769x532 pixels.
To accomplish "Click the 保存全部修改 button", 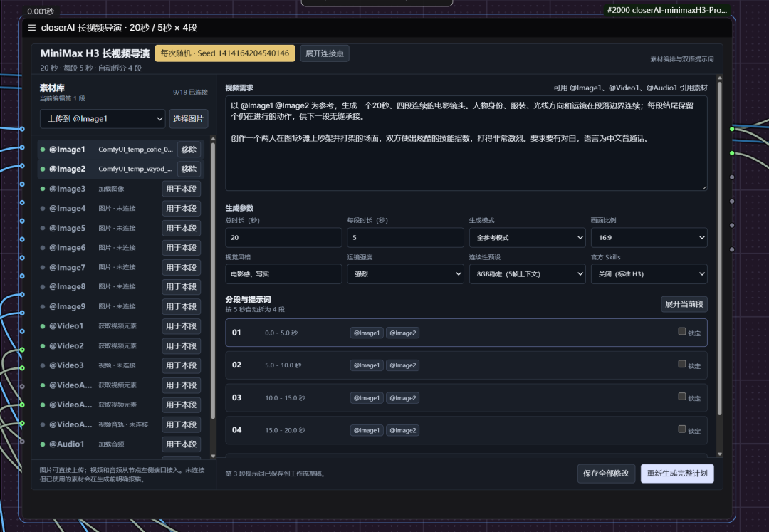I will point(606,474).
